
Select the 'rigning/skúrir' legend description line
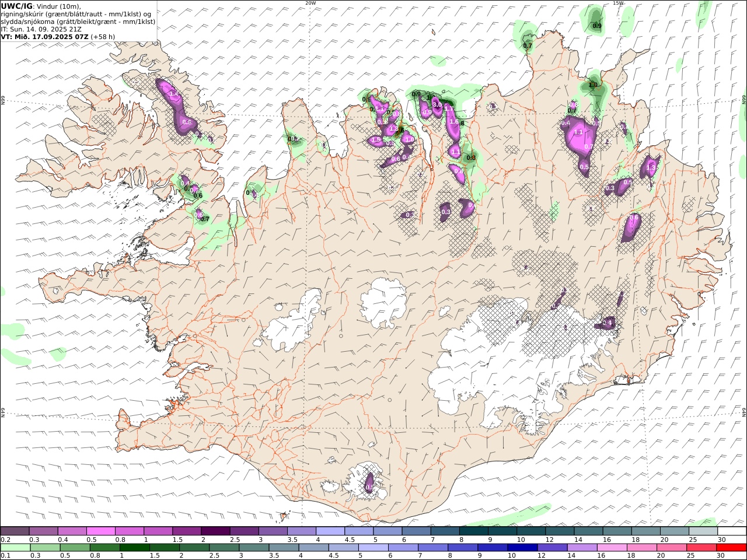(x=76, y=14)
